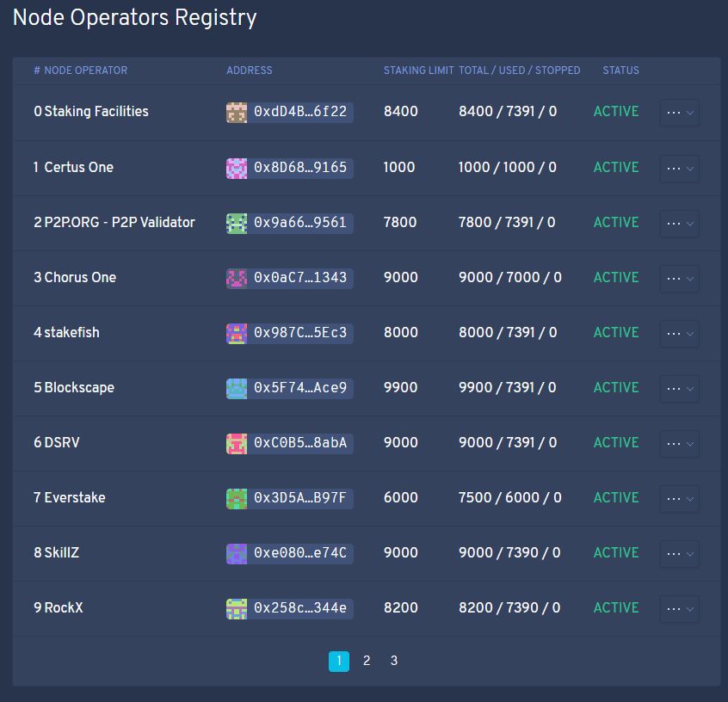Click the ADDRESS column header
This screenshot has height=702, width=728.
pos(250,71)
